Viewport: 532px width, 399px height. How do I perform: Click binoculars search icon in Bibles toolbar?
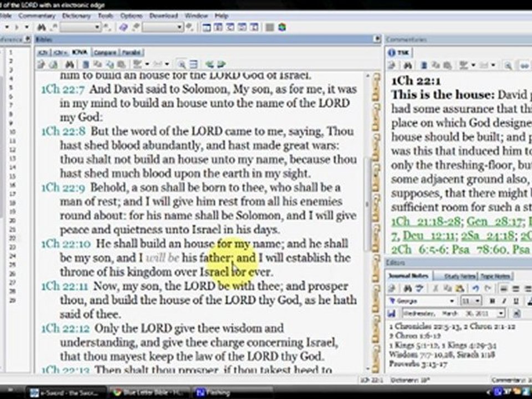tap(70, 64)
